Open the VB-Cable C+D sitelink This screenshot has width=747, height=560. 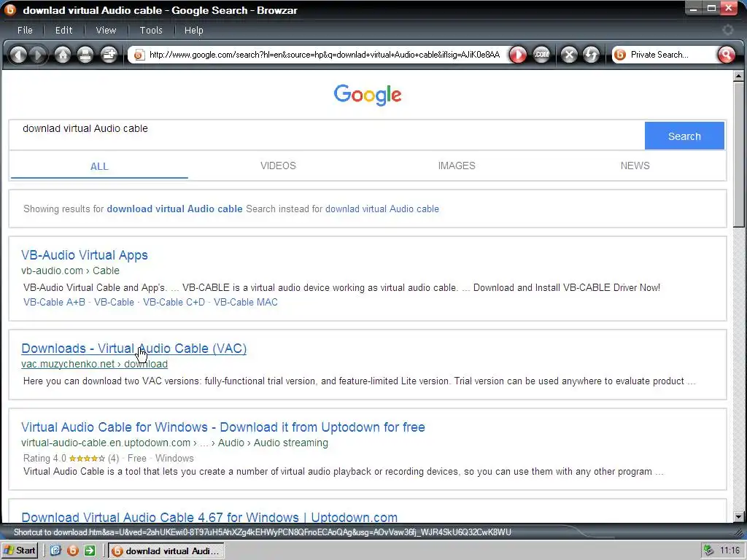(174, 302)
